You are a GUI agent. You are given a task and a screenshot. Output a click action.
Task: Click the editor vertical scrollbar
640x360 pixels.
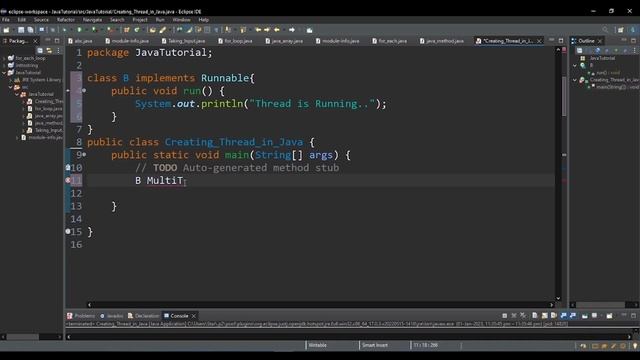point(558,173)
